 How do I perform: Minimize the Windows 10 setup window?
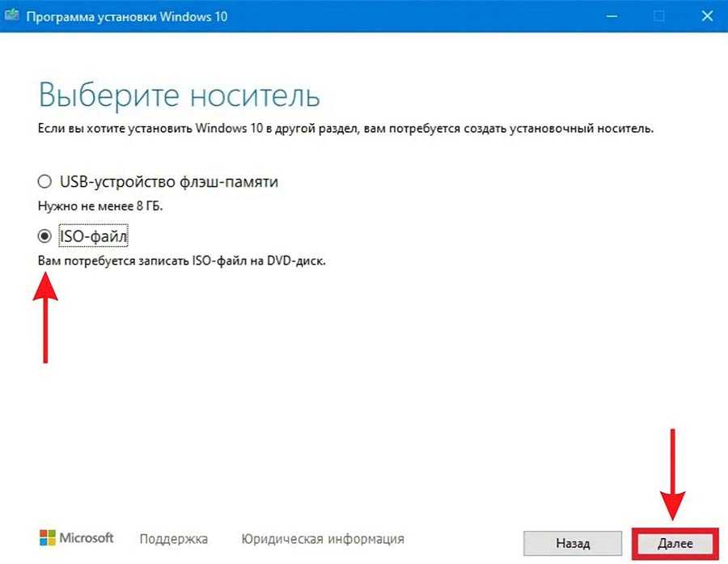612,16
